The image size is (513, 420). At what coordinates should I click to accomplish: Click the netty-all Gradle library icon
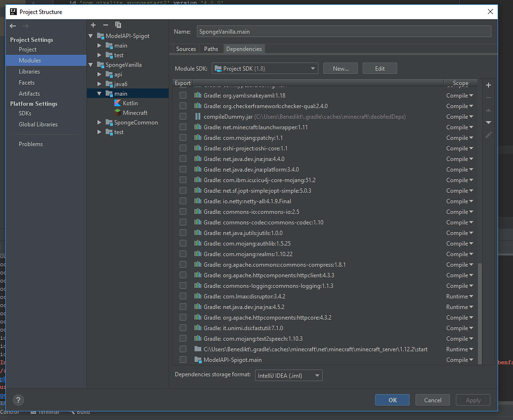click(197, 201)
